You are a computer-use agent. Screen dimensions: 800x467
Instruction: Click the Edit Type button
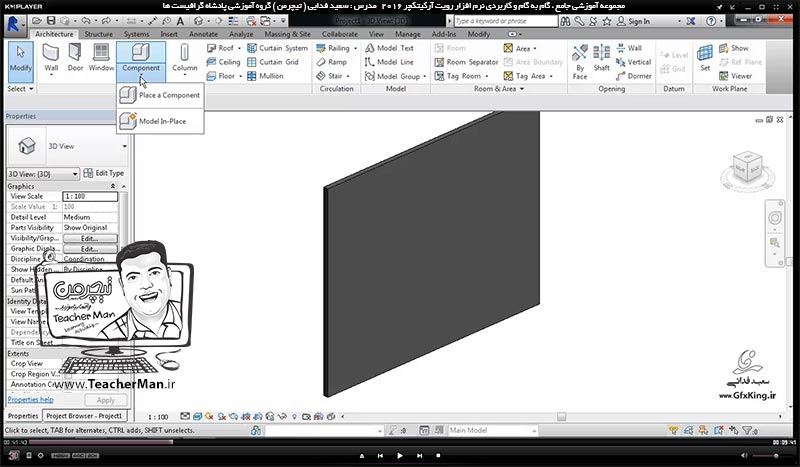coord(104,174)
